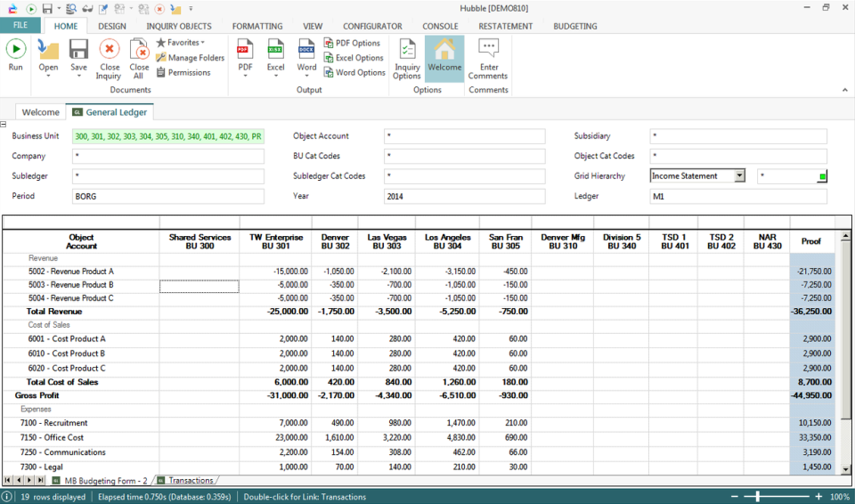This screenshot has height=504, width=855.
Task: Select the Transactions sheet tab
Action: point(191,481)
